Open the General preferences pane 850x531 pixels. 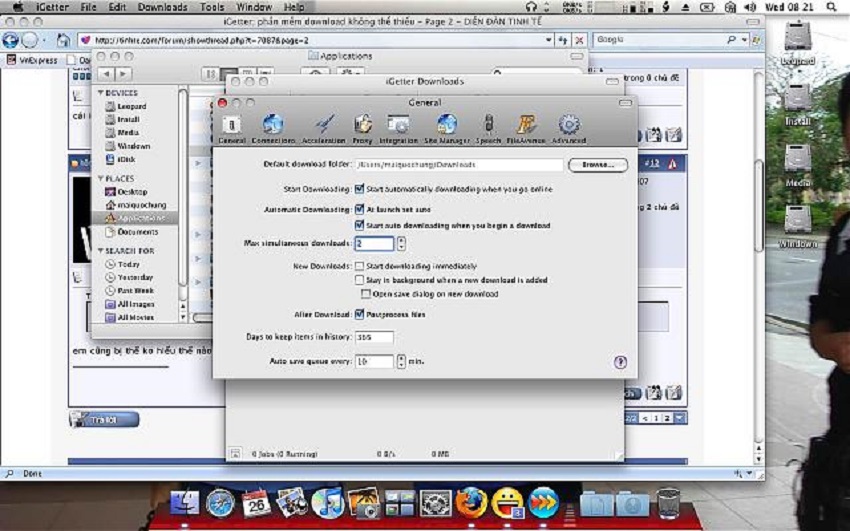tap(231, 129)
